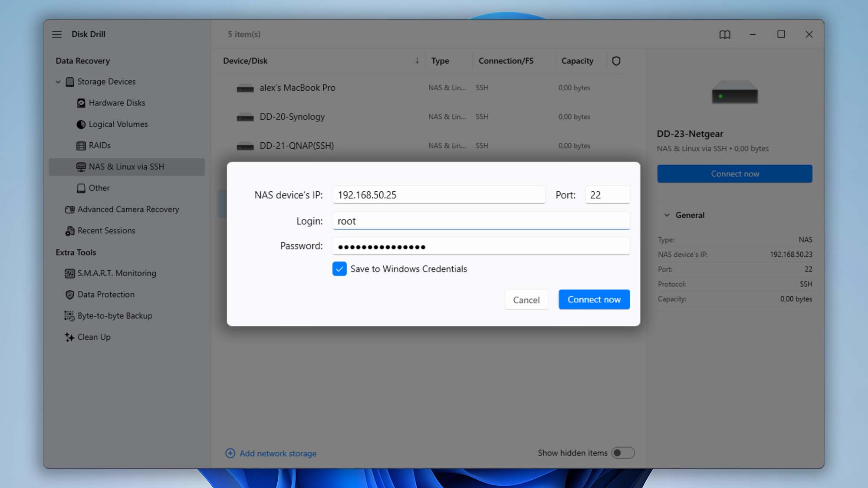Screen dimensions: 868x488
Task: Click Connect now in DD-23-Netgear panel
Action: tap(735, 174)
